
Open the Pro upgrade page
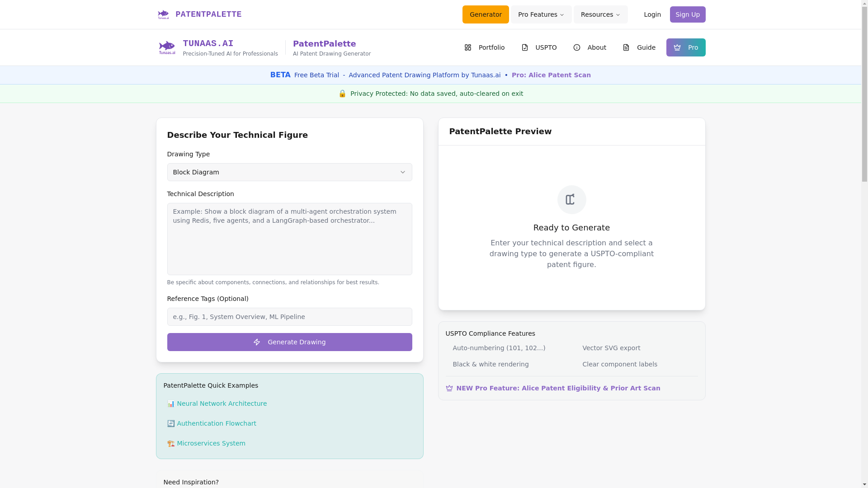686,47
